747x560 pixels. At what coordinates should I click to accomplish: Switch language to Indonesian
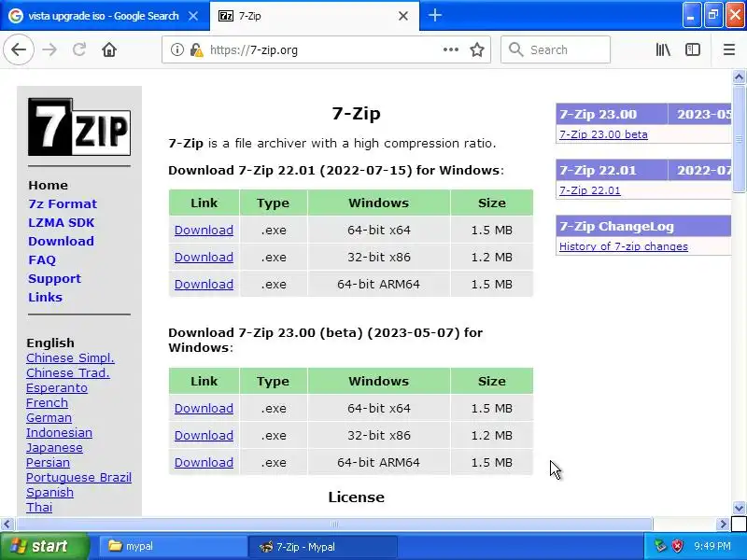click(x=59, y=433)
